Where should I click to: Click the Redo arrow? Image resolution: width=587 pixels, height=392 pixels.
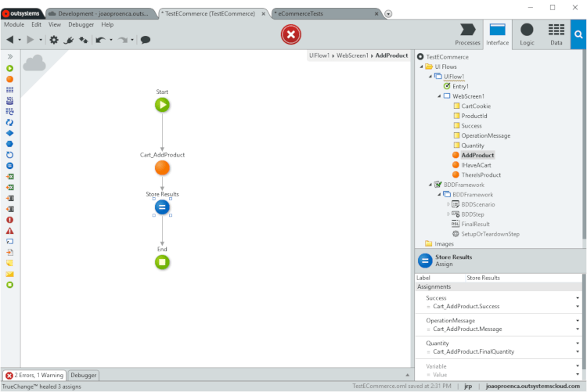[x=123, y=40]
